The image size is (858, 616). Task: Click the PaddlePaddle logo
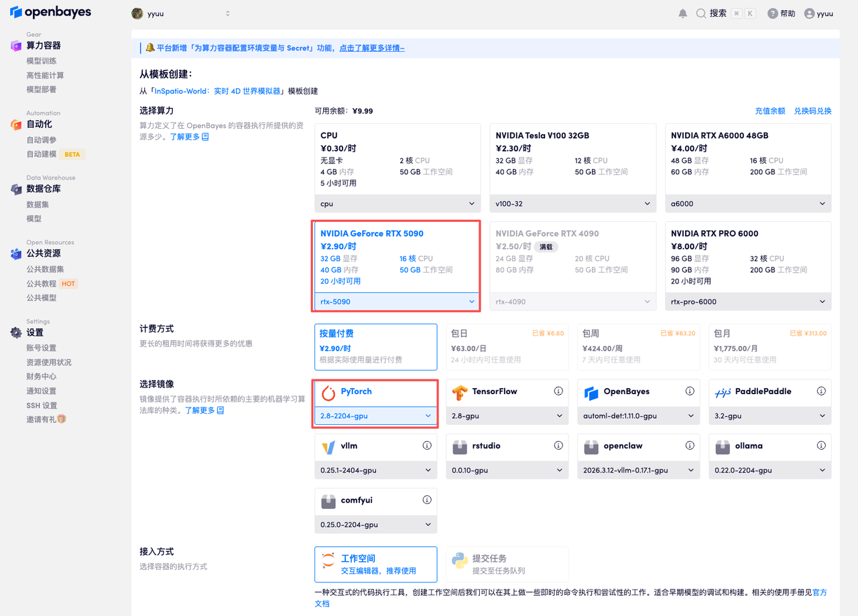pyautogui.click(x=722, y=393)
